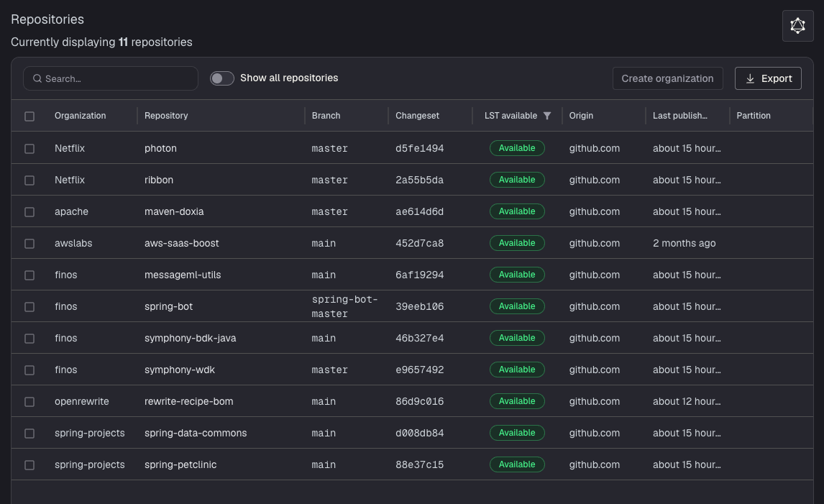The width and height of the screenshot is (824, 504).
Task: Click the photon repository name
Action: click(x=160, y=148)
